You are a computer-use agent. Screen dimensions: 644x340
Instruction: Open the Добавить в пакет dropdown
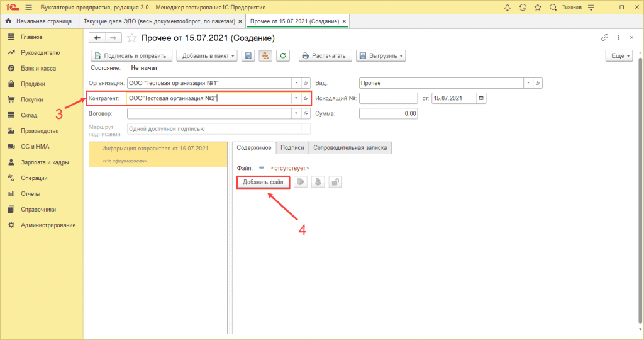(x=207, y=55)
